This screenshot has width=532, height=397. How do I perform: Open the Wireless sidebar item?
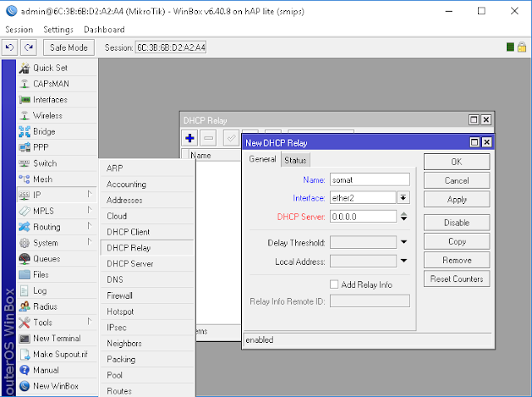(57, 116)
